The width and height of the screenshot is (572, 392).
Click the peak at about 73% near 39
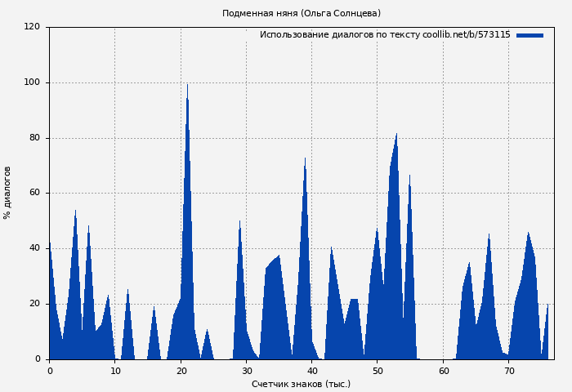[306, 161]
